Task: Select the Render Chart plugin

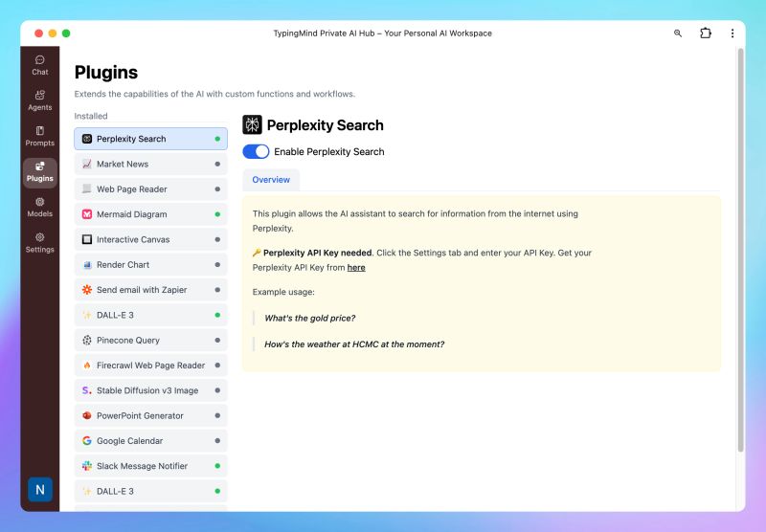Action: click(x=151, y=264)
